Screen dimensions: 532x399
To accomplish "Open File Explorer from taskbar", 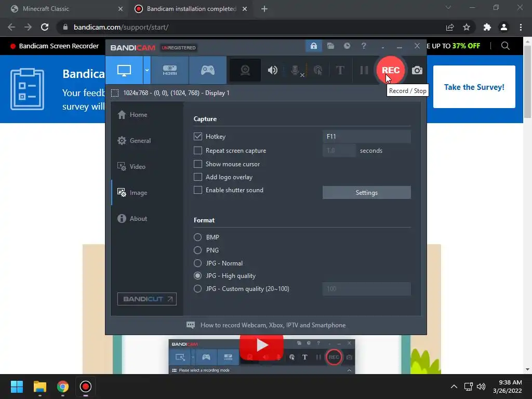I will point(39,387).
